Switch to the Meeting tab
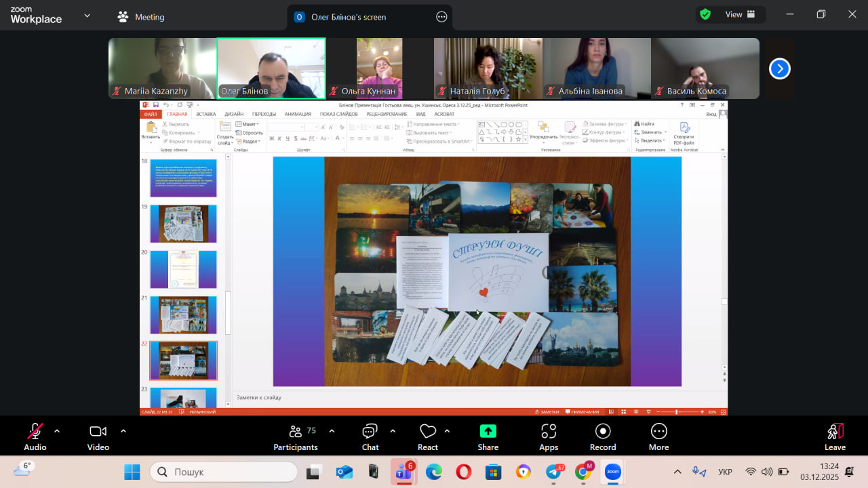 point(141,17)
